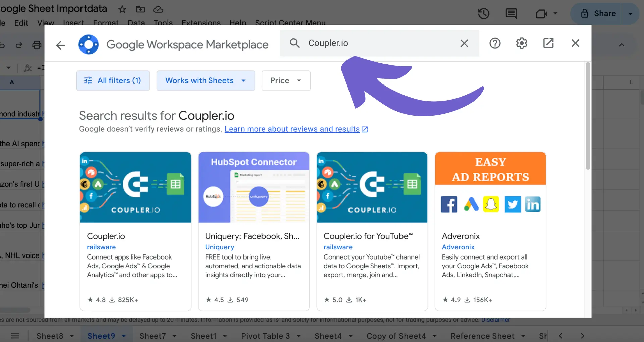
Task: Click the 5.0 rating with 1K+ installs
Action: (x=345, y=300)
